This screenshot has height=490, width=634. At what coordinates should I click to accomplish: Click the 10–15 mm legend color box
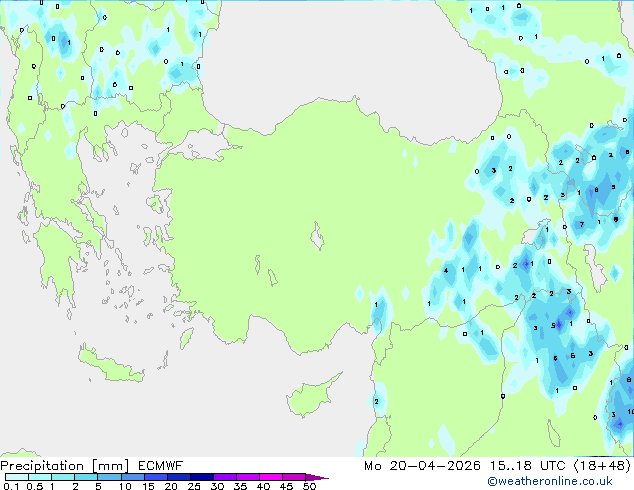click(132, 477)
